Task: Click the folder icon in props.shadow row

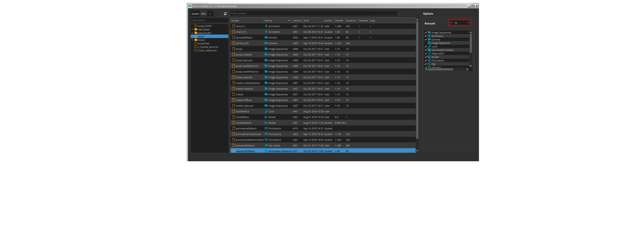Action: [x=266, y=54]
